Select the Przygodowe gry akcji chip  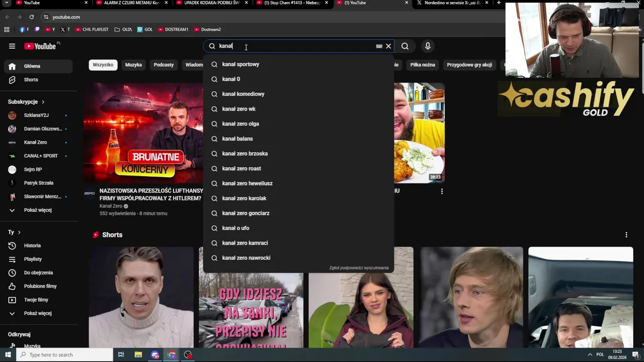tap(469, 65)
